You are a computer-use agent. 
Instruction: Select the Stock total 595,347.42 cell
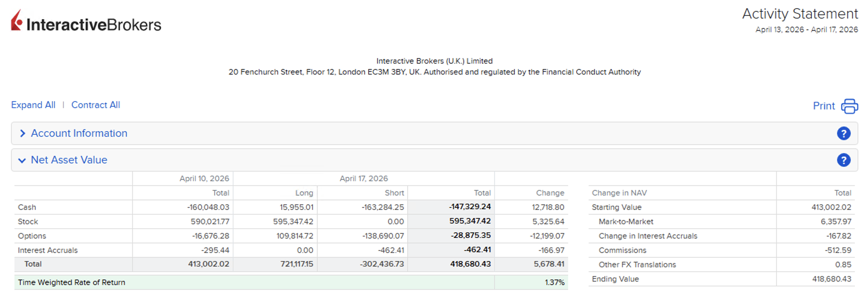(x=470, y=221)
